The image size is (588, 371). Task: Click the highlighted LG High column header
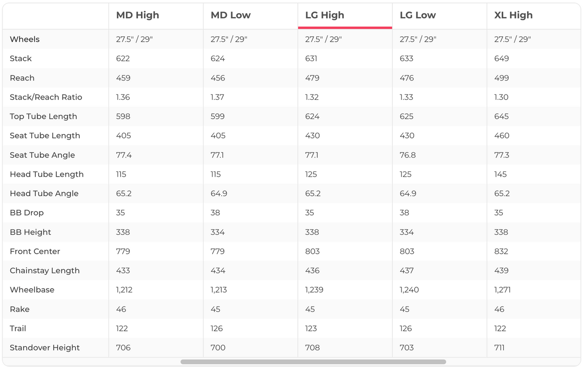[x=325, y=15]
